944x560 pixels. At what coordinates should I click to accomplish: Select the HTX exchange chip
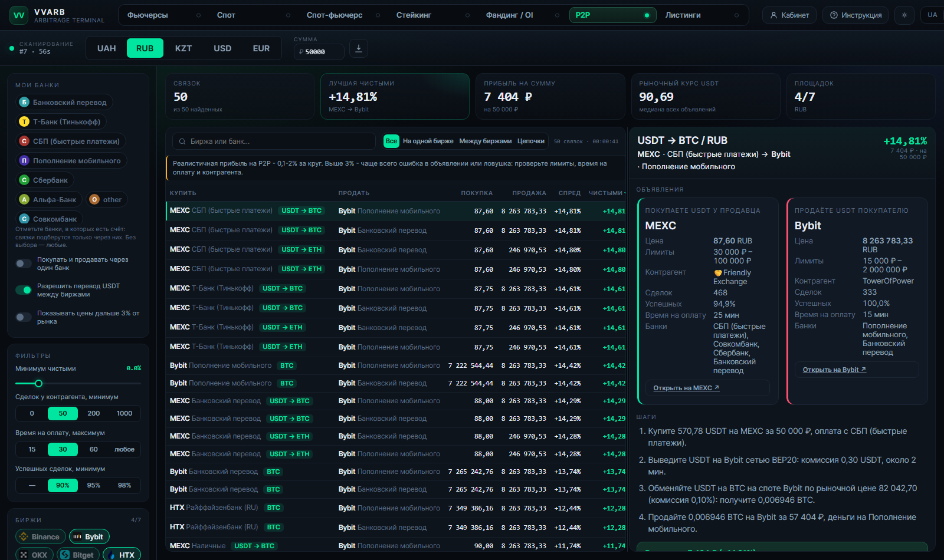(122, 555)
